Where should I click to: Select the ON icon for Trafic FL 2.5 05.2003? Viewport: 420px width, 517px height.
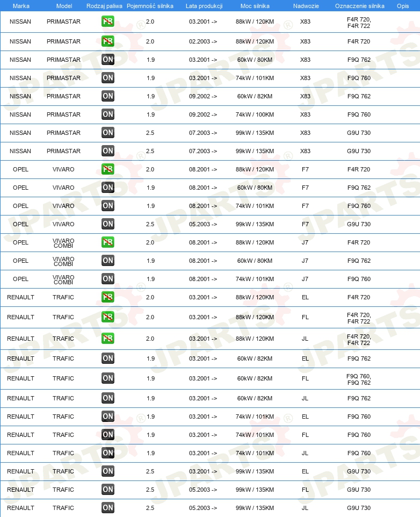coord(108,490)
